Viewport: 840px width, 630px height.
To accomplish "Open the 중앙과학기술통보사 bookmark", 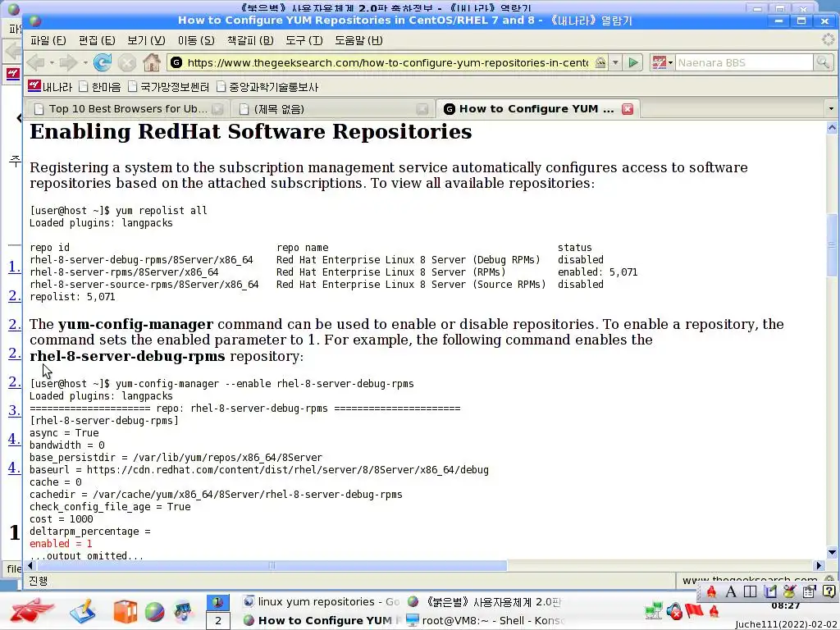I will tap(267, 87).
